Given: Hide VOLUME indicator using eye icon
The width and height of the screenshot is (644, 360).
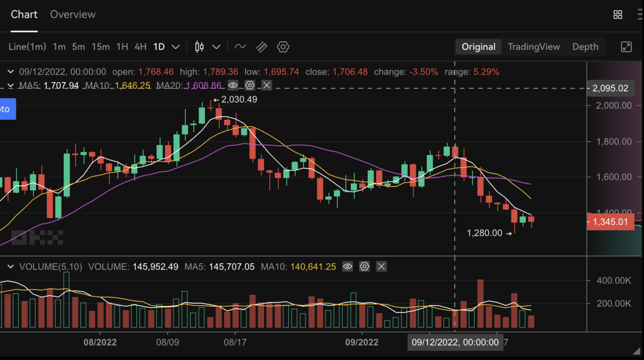Looking at the screenshot, I should [x=348, y=266].
